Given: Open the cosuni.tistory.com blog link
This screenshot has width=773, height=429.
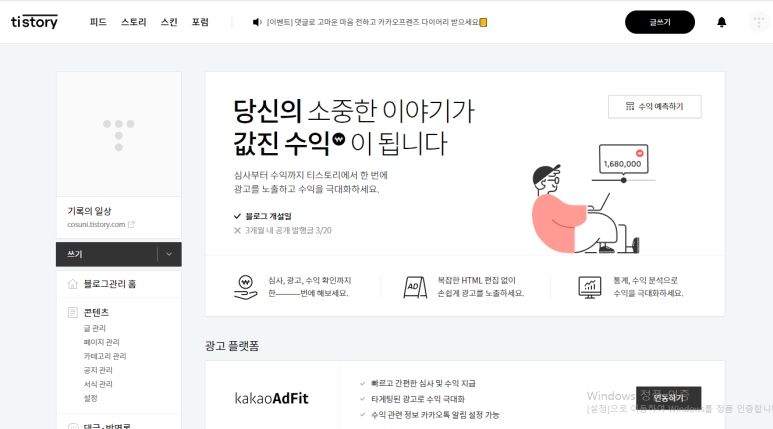Looking at the screenshot, I should (96, 224).
